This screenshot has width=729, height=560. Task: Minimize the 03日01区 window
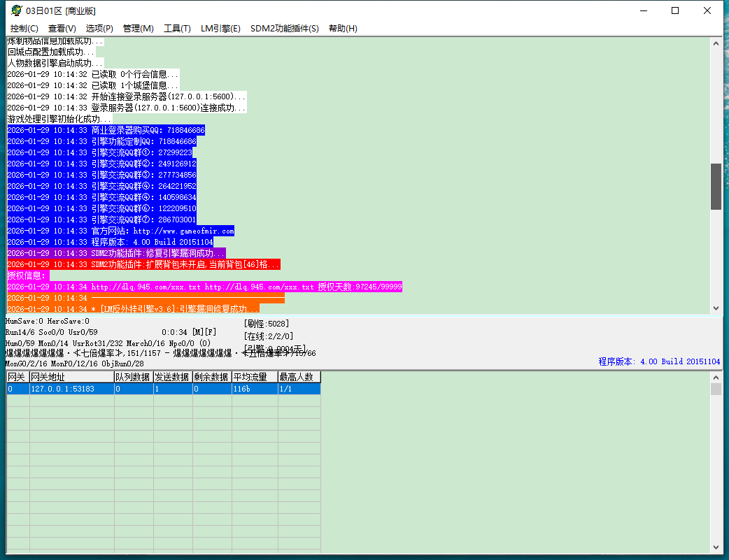tap(644, 10)
